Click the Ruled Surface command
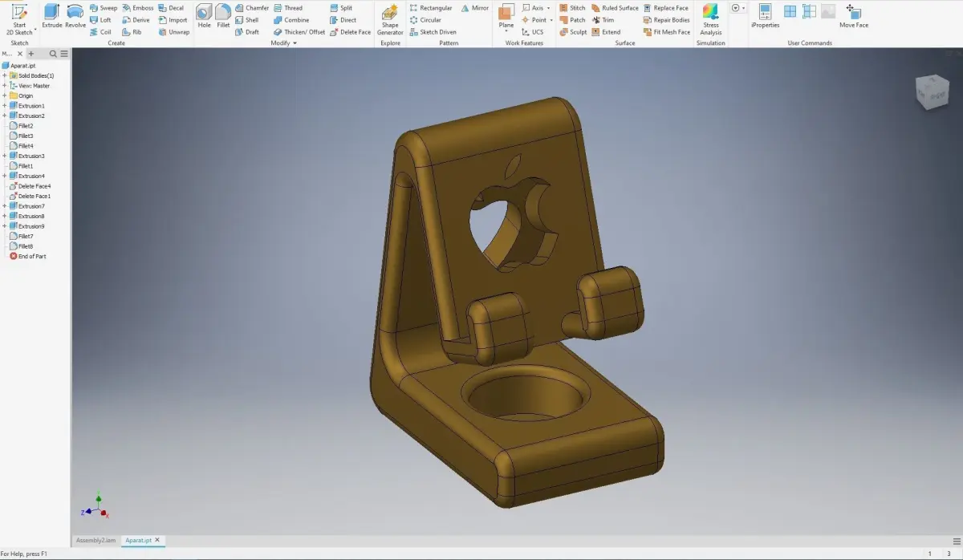Image resolution: width=963 pixels, height=560 pixels. pyautogui.click(x=616, y=8)
